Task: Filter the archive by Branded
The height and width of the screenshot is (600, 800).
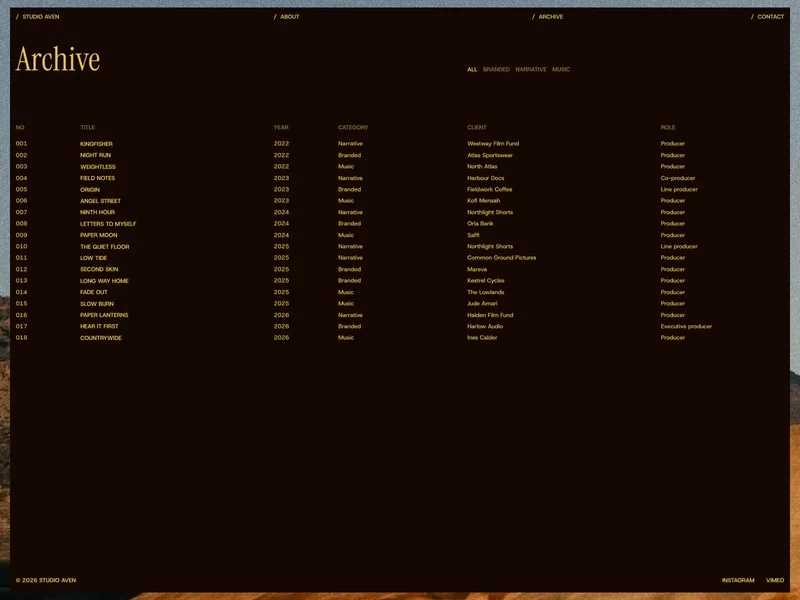Action: click(x=496, y=69)
